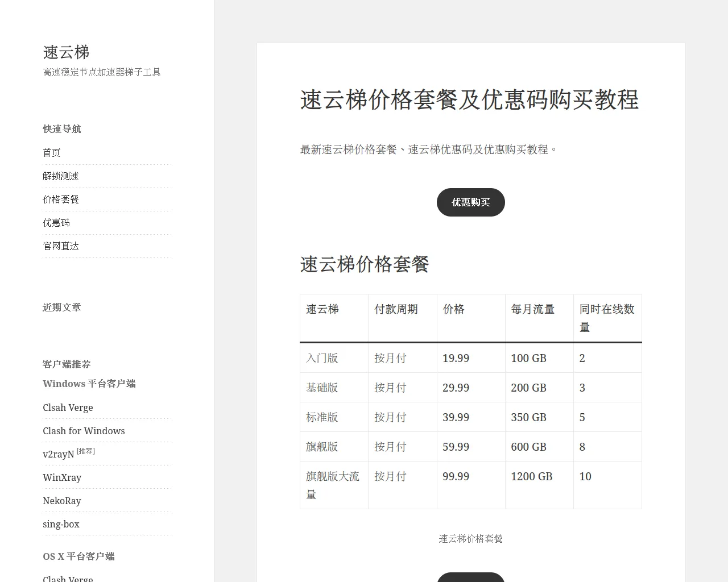728x582 pixels.
Task: Click the 基础版 plan row name
Action: [322, 388]
